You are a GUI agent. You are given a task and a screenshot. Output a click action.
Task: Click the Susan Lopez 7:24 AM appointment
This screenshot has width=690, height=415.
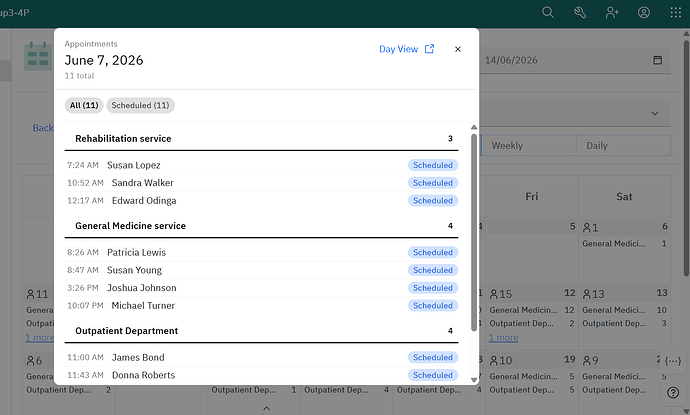point(262,165)
